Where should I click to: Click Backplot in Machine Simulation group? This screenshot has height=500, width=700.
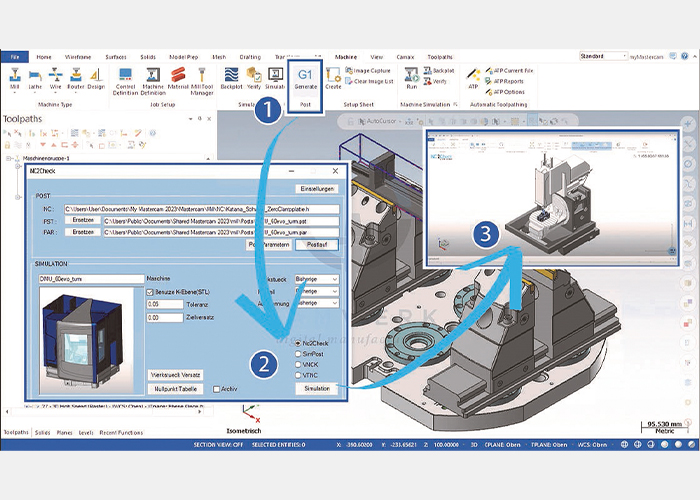point(439,71)
